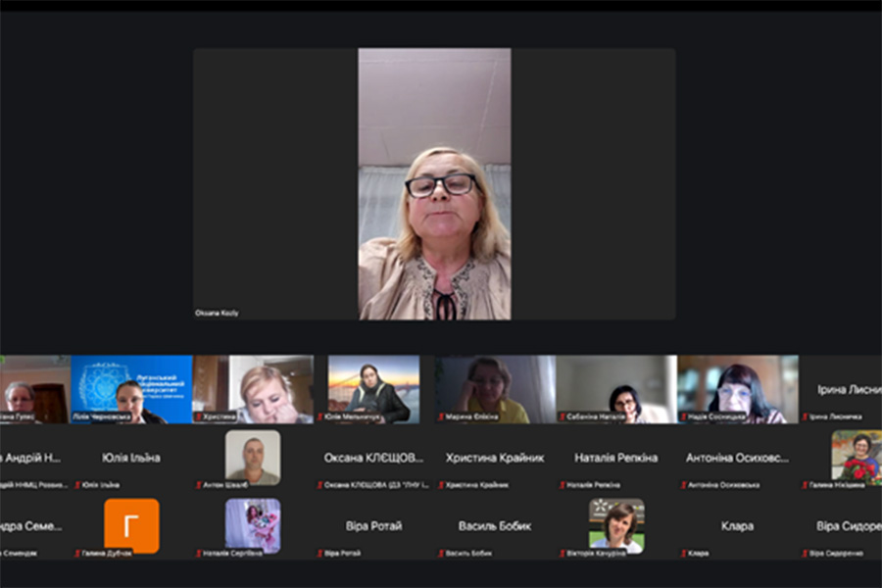Click muted mic icon by Антон Шваб
Screen dimensions: 882x588
199,485
